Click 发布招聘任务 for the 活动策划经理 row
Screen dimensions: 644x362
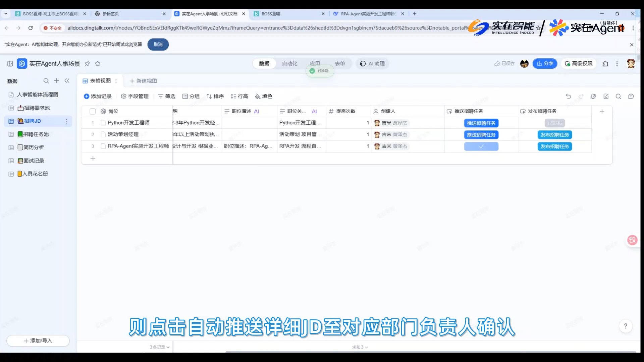[554, 135]
